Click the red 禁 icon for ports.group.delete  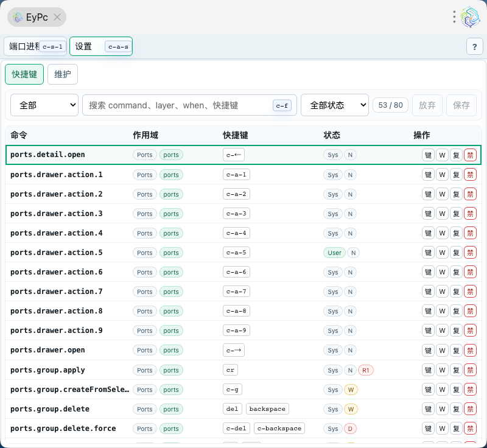470,409
